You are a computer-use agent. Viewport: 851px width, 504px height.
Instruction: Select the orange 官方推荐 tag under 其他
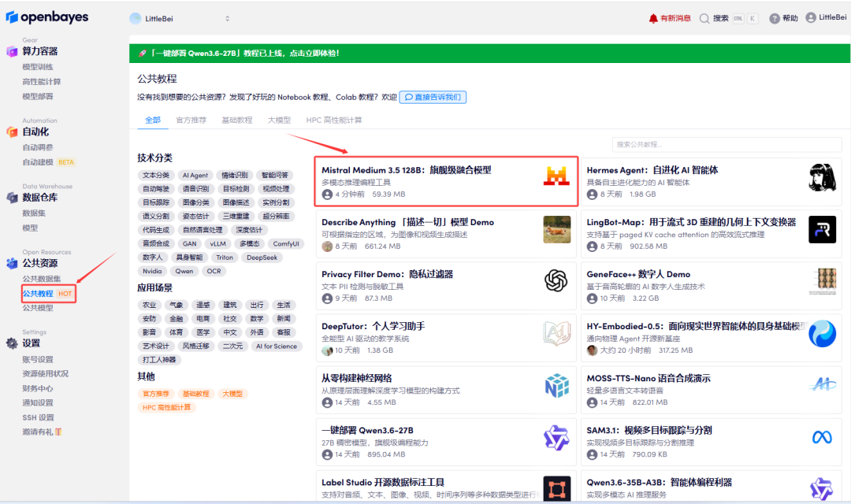(156, 393)
